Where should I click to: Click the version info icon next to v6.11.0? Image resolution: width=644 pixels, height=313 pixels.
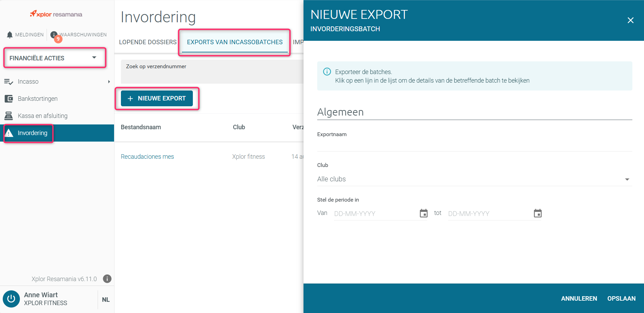pos(107,279)
